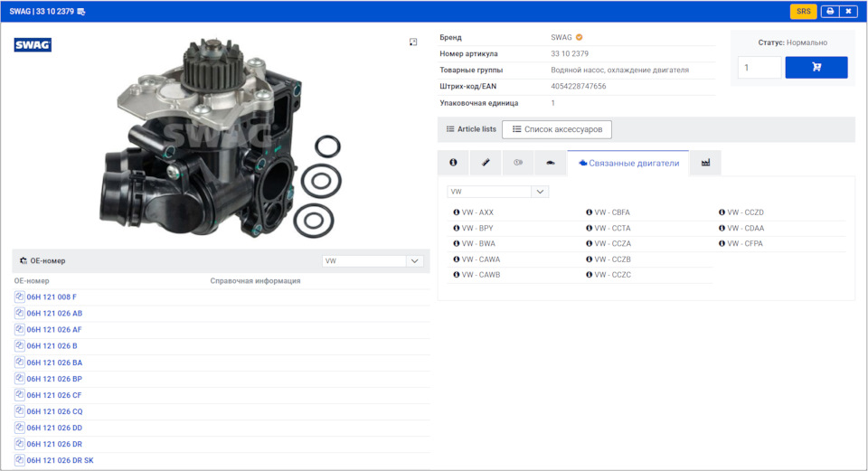868x471 pixels.
Task: Switch to the vehicles tab with car icon
Action: (x=550, y=163)
